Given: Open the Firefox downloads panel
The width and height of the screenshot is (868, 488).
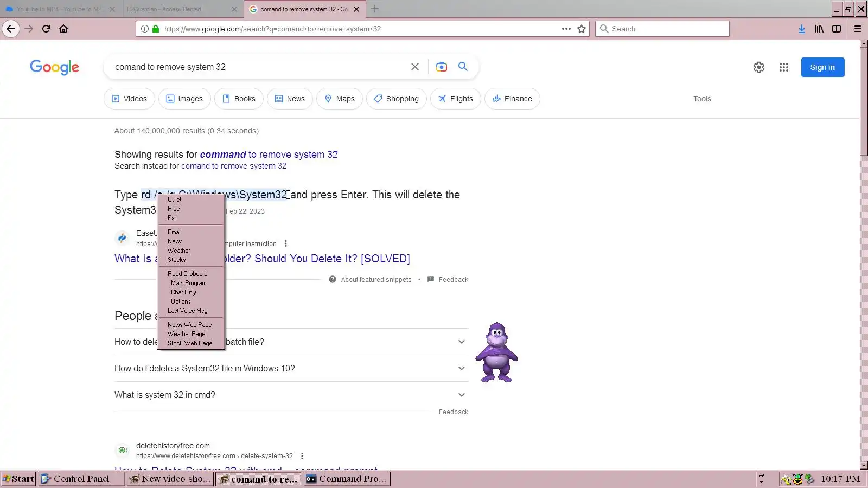Looking at the screenshot, I should coord(802,29).
